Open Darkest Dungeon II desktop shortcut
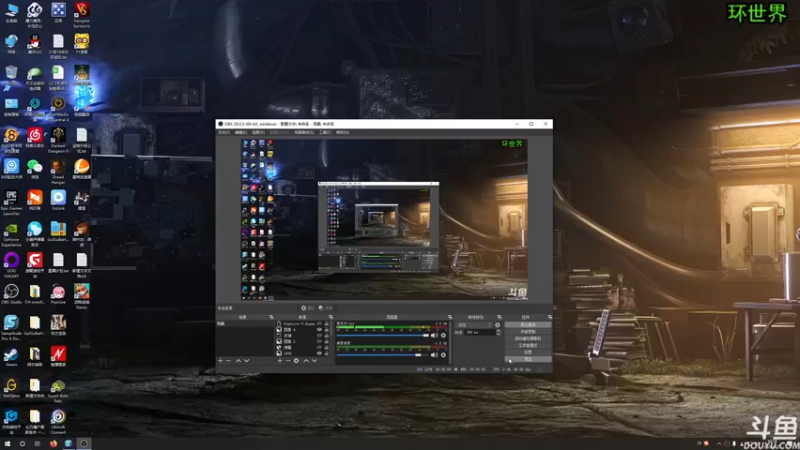The width and height of the screenshot is (800, 450). coord(58,140)
